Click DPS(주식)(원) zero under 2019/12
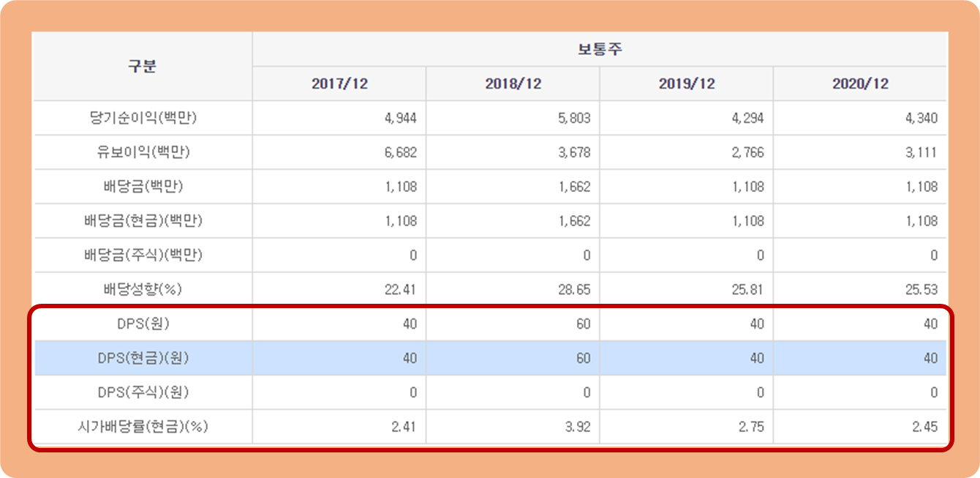This screenshot has height=478, width=980. pos(760,392)
